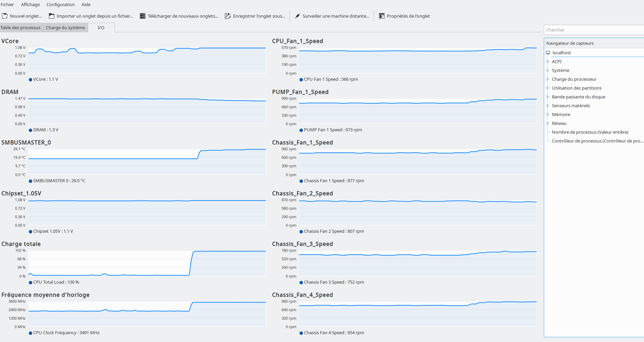
Task: Expand the Senseurs matériels node
Action: click(548, 106)
